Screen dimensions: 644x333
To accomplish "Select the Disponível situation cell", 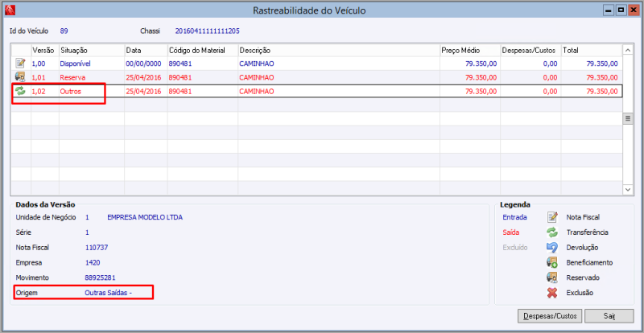I will [75, 64].
